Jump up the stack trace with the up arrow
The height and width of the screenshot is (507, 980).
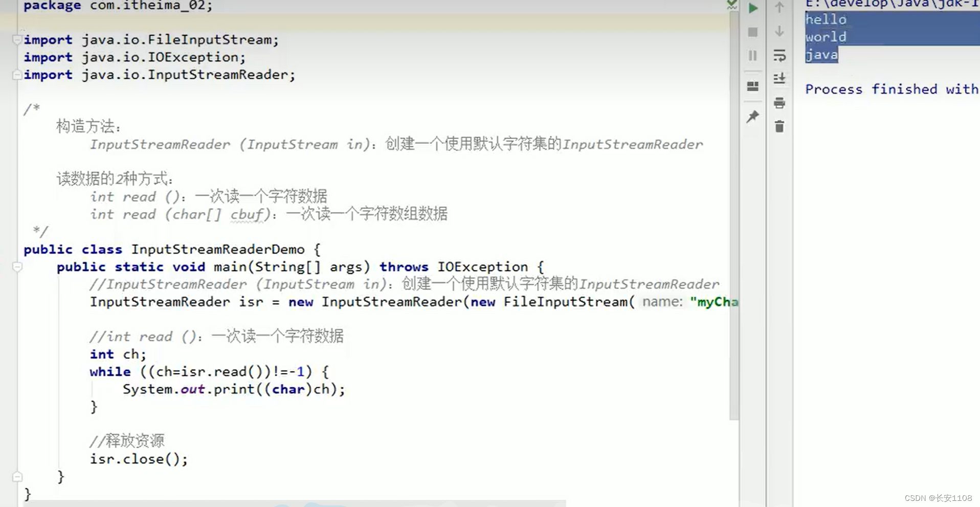pos(779,7)
